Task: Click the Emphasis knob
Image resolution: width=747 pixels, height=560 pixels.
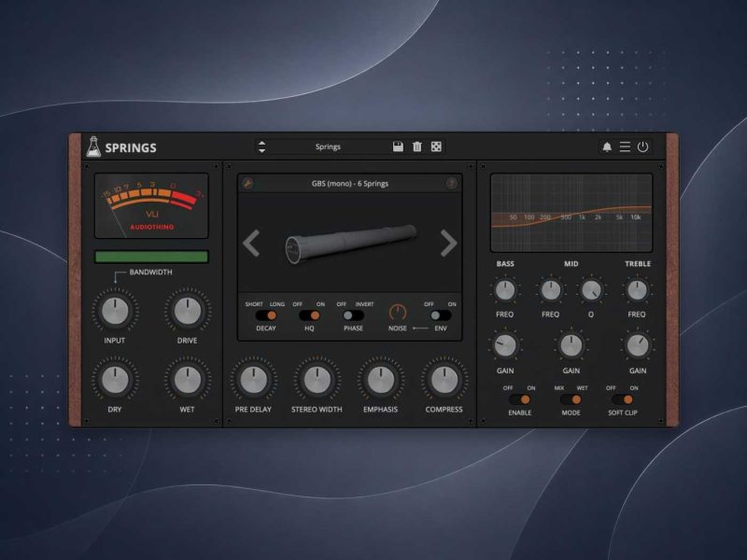Action: coord(380,380)
